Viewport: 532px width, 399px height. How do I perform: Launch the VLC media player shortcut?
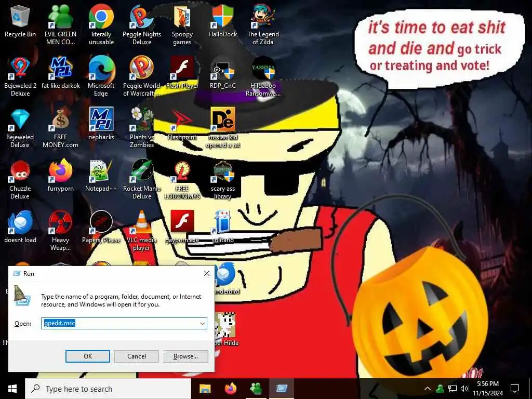(142, 231)
